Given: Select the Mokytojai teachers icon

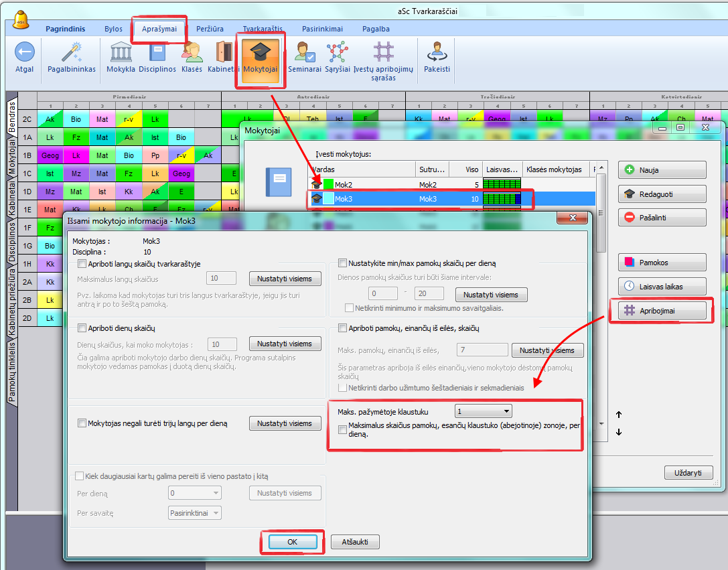Looking at the screenshot, I should 261,52.
